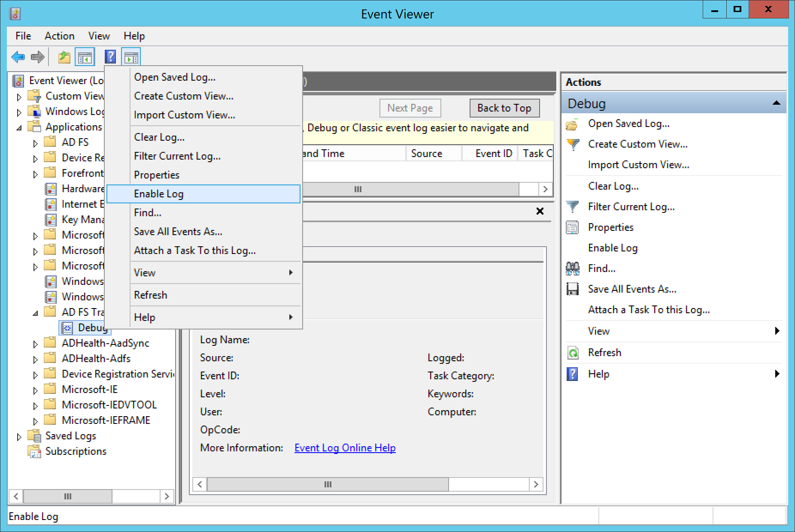Close the event preview pane with X
This screenshot has height=532, width=795.
(x=540, y=211)
